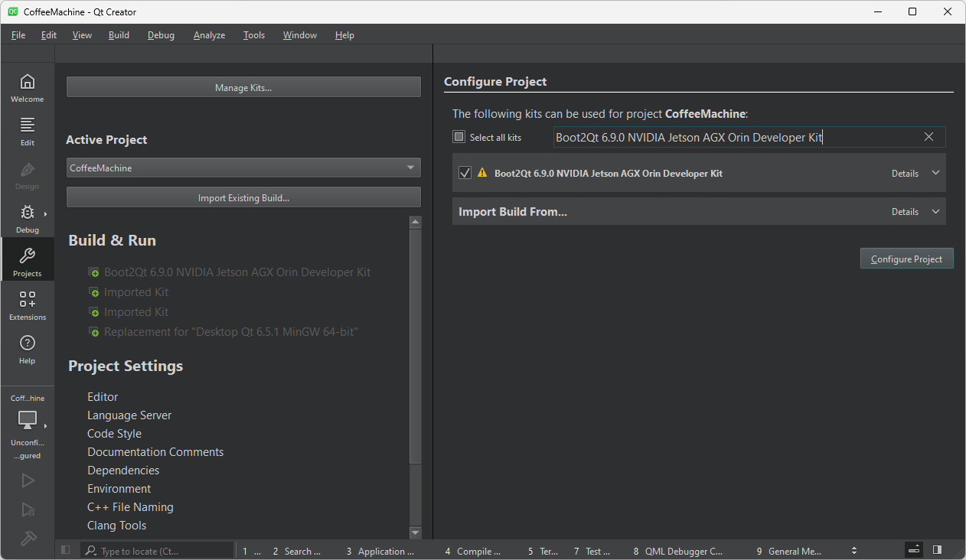Click the kit selector monitor icon
This screenshot has width=966, height=560.
27,420
